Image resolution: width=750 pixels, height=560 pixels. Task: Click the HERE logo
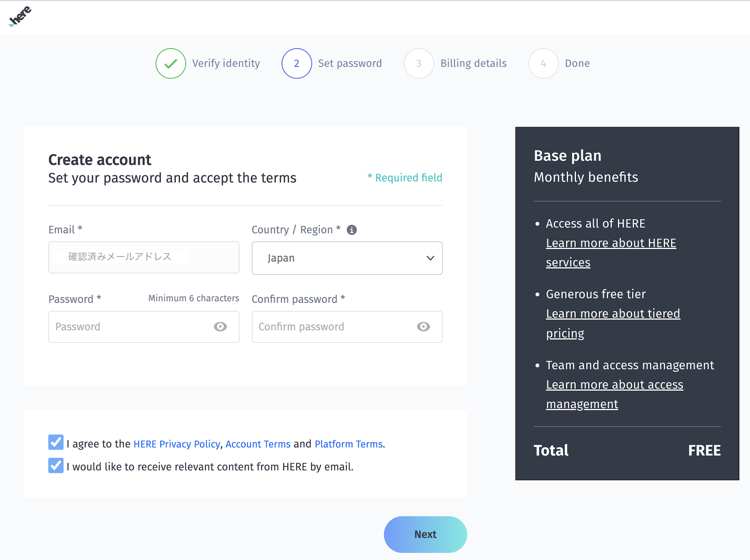tap(20, 17)
